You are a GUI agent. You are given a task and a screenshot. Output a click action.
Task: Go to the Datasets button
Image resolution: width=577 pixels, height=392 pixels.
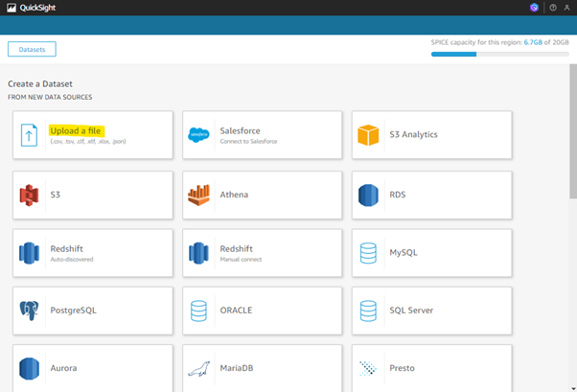tap(32, 49)
